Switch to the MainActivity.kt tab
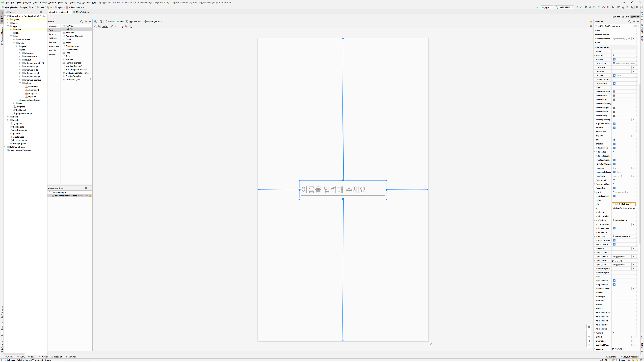Image resolution: width=644 pixels, height=362 pixels. [x=83, y=12]
